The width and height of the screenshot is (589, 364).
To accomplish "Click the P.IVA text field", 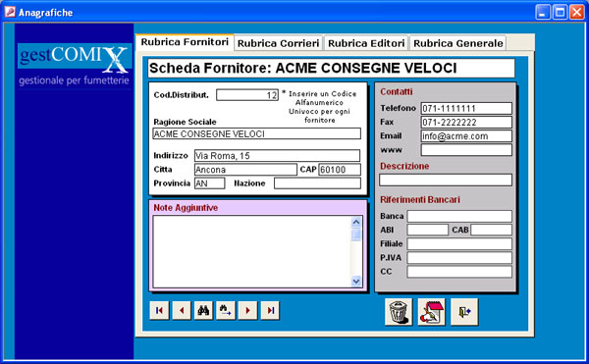I will coord(459,258).
